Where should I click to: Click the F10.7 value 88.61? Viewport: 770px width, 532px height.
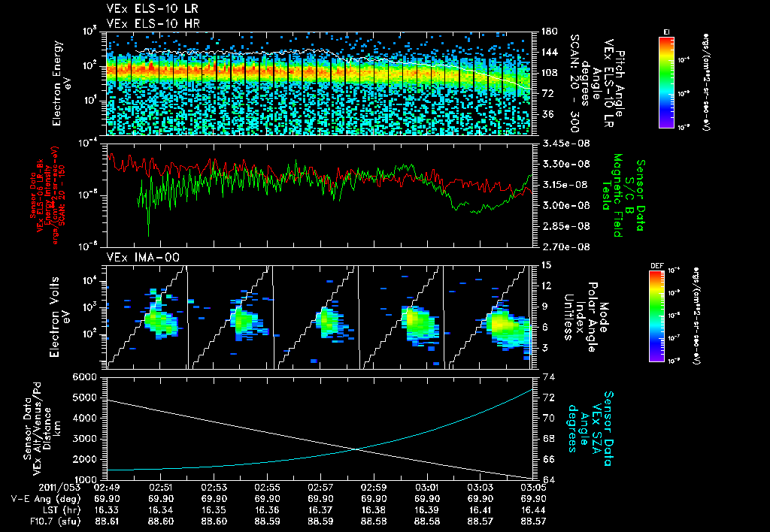tap(108, 519)
